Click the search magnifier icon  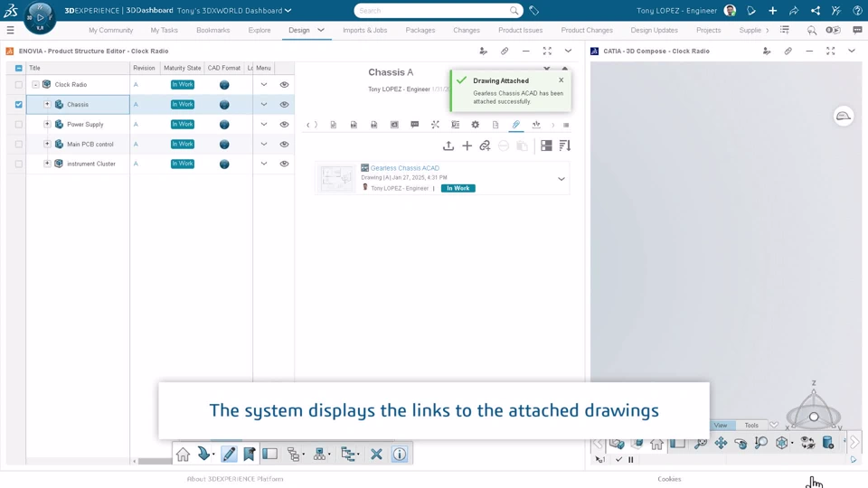(x=514, y=11)
